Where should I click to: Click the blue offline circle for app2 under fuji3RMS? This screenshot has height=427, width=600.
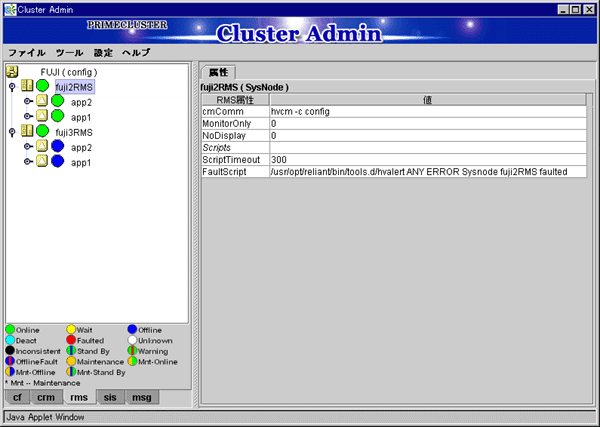pyautogui.click(x=58, y=146)
